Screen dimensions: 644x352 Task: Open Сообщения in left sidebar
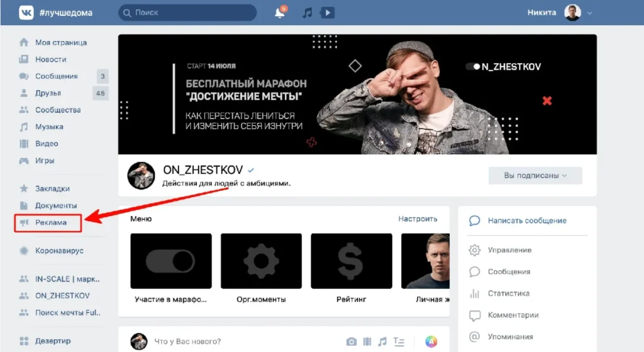pyautogui.click(x=56, y=76)
